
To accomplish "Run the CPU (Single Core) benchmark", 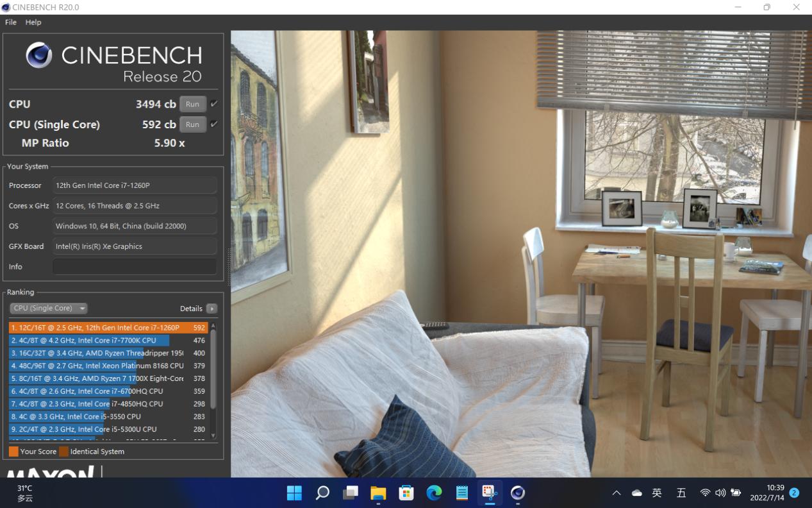I will 192,124.
